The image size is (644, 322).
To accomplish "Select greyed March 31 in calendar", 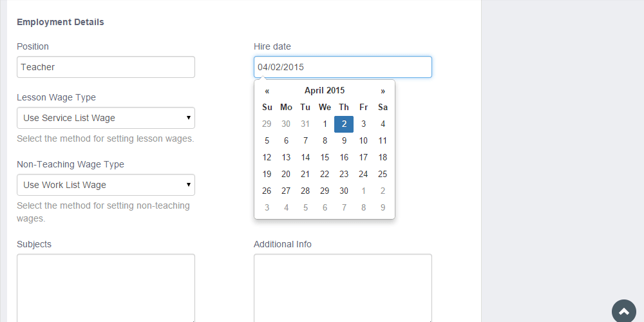I will pyautogui.click(x=305, y=124).
